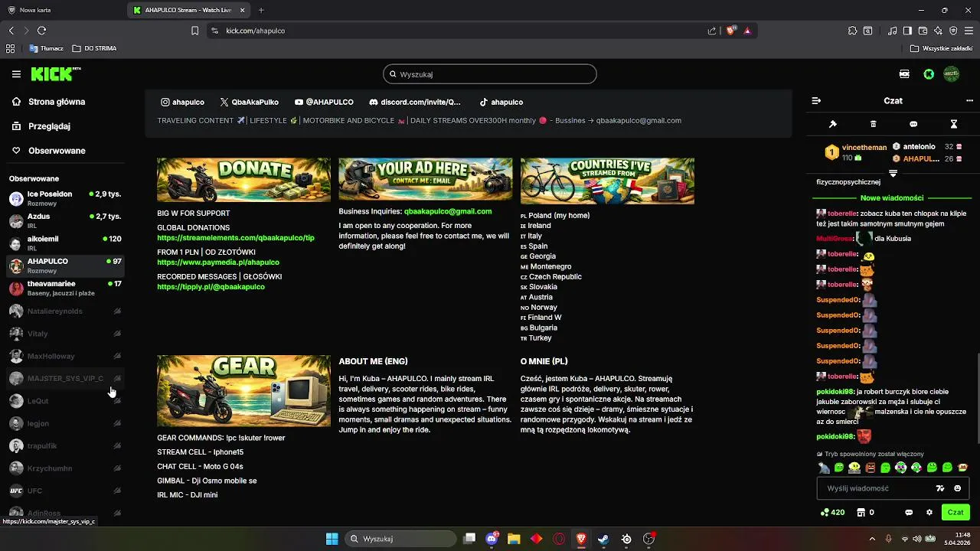Screen dimensions: 980x551
Task: Open the shop icon showing 0
Action: 865,512
